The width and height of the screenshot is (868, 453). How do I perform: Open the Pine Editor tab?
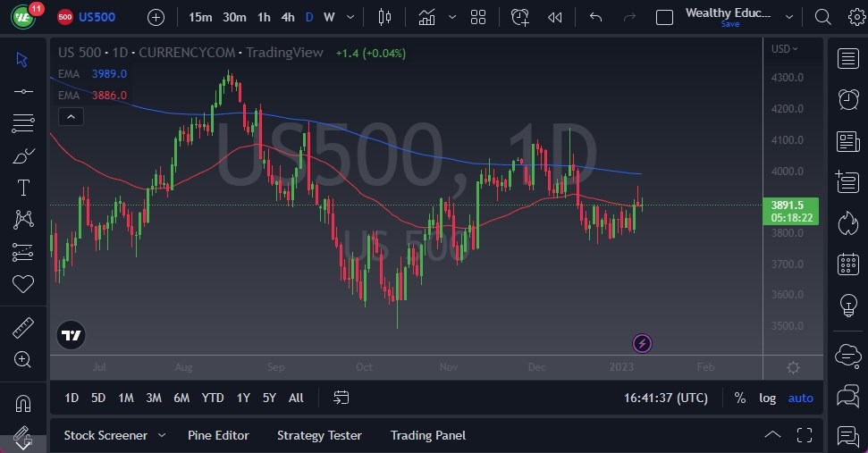click(218, 435)
